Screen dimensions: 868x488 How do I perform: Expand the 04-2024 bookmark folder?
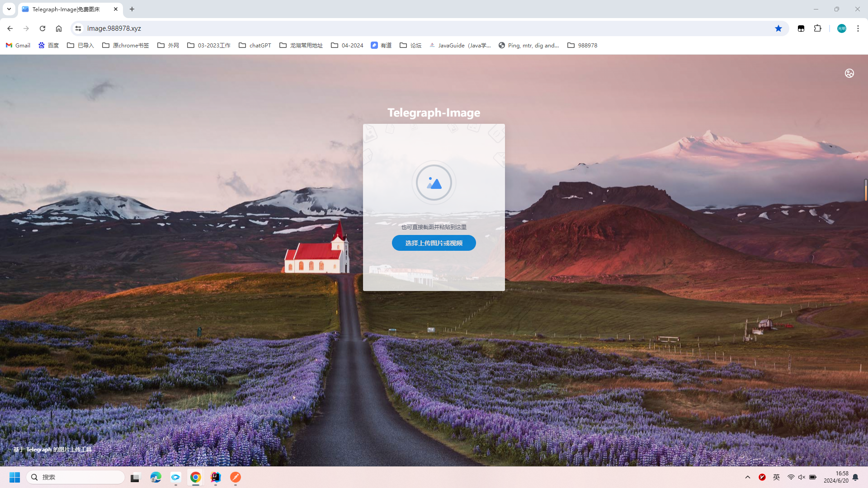click(347, 45)
